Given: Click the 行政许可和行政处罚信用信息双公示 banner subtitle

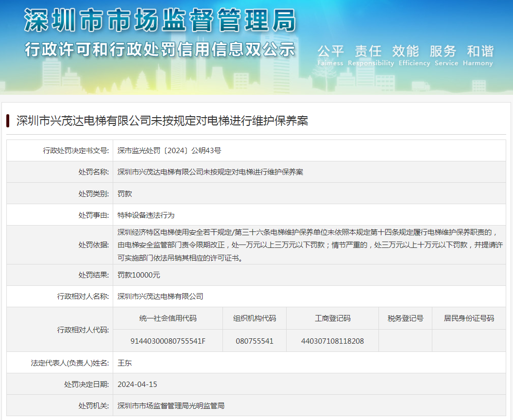Looking at the screenshot, I should (x=160, y=50).
